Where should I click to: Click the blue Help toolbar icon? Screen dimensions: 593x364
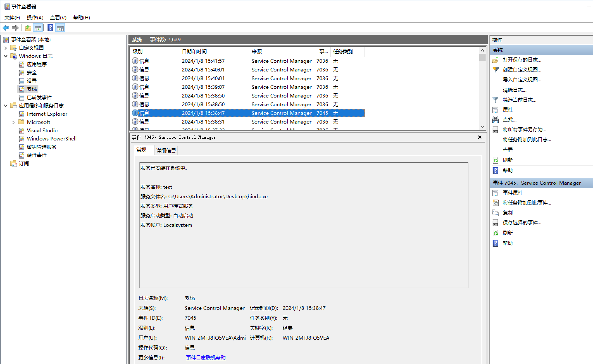50,28
